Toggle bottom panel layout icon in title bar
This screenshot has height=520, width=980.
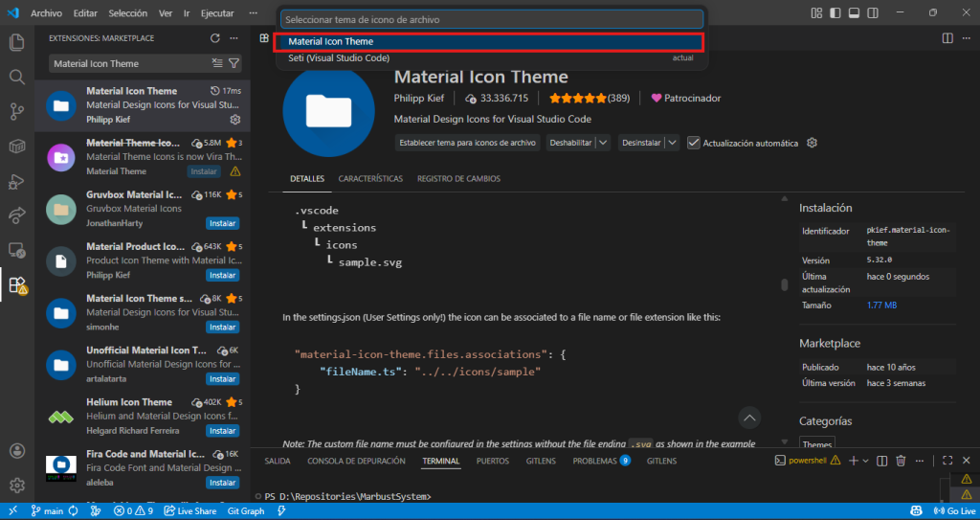coord(854,13)
